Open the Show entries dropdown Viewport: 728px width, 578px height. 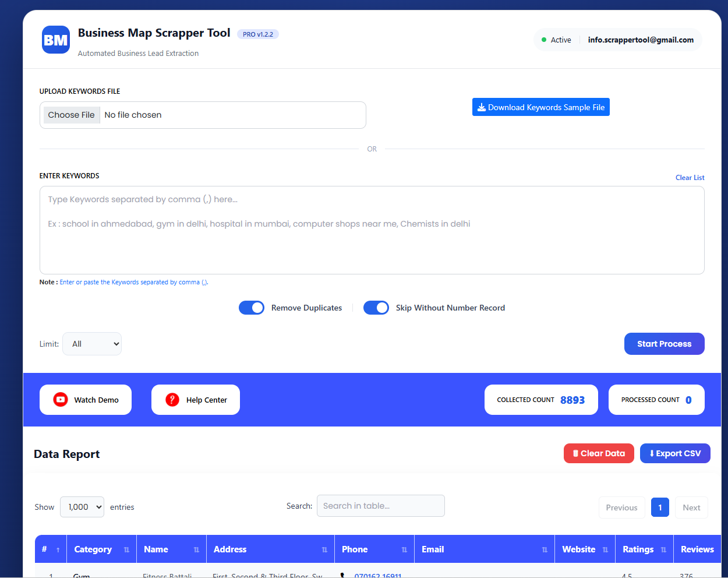tap(82, 507)
